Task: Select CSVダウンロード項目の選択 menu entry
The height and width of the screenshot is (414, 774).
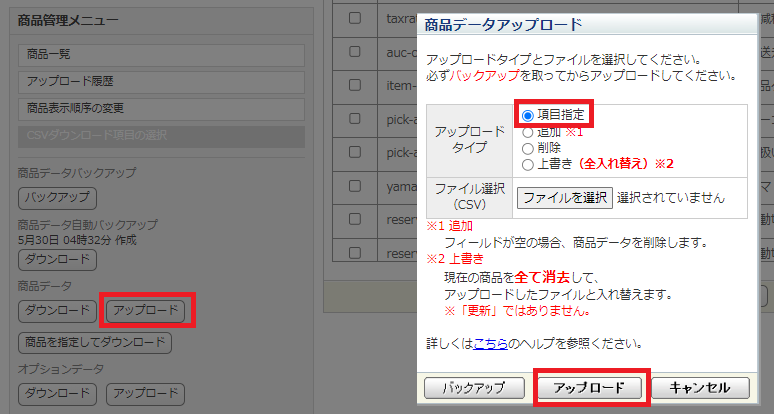Action: click(160, 137)
